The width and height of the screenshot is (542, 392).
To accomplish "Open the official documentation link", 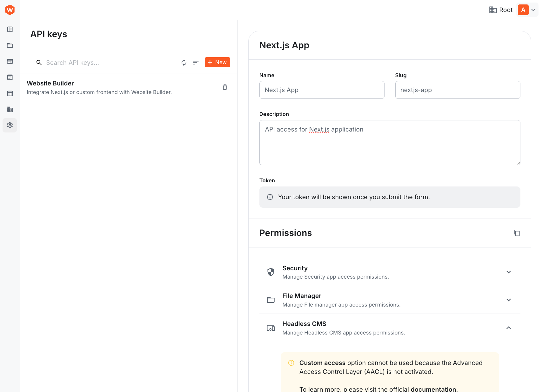I will tap(434, 389).
